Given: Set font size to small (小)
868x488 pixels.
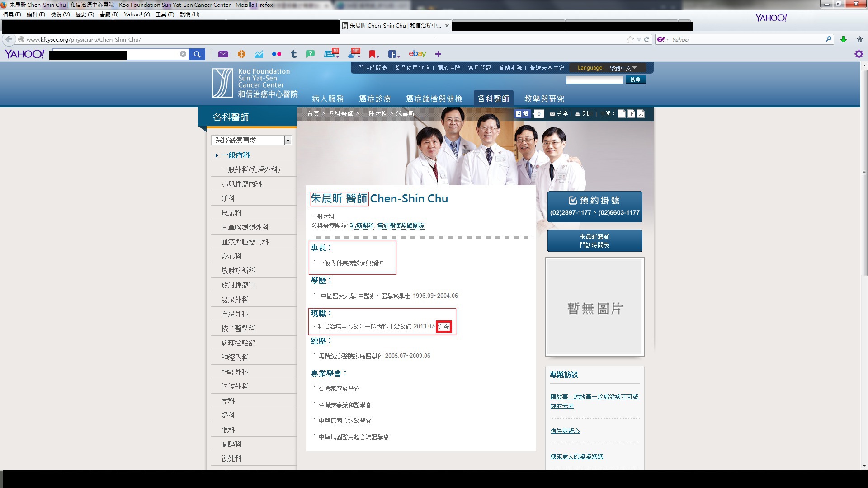Looking at the screenshot, I should pos(622,114).
